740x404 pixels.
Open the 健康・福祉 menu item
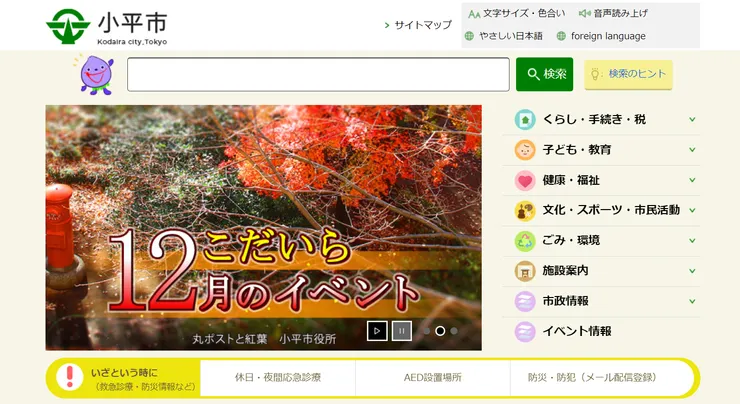571,180
